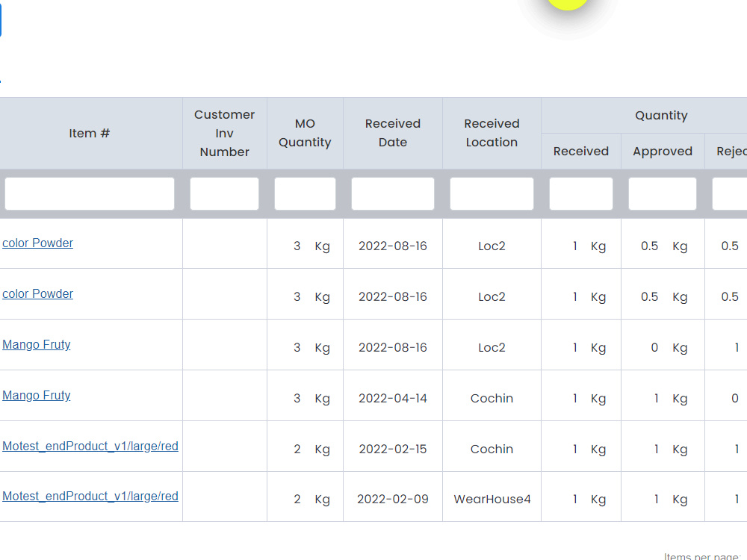This screenshot has width=747, height=560.
Task: Open the Mango Fruty link received 2022-04-14
Action: pos(36,395)
